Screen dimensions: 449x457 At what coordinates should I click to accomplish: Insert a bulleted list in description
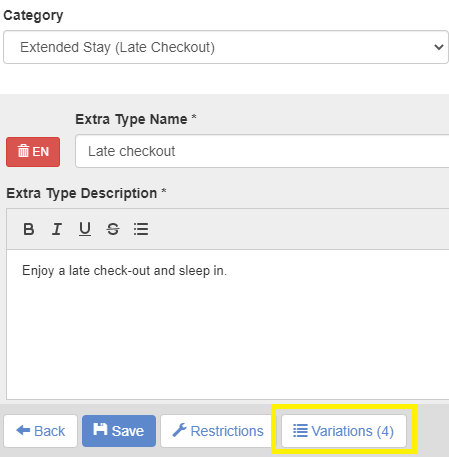(141, 229)
